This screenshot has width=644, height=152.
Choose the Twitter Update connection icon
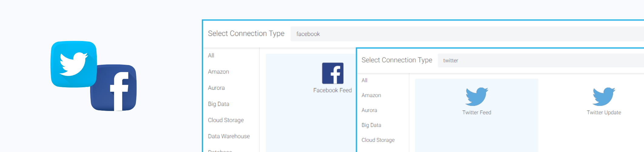click(x=604, y=97)
